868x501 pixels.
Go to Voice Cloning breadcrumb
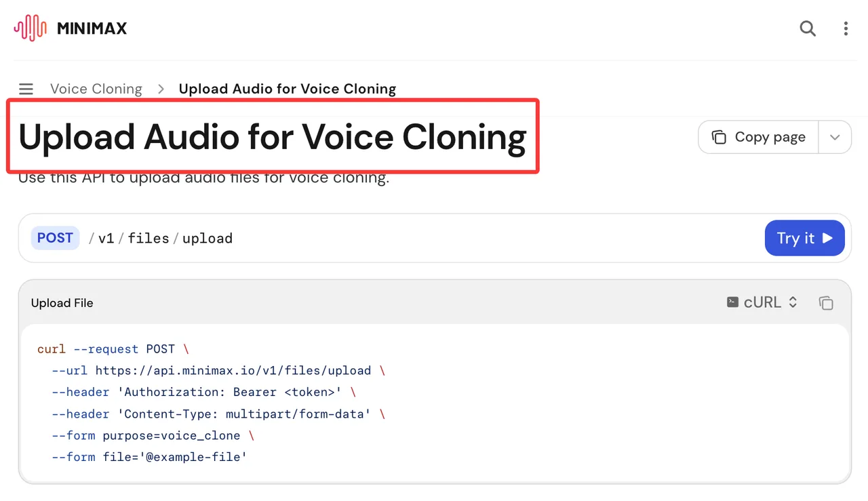(96, 89)
